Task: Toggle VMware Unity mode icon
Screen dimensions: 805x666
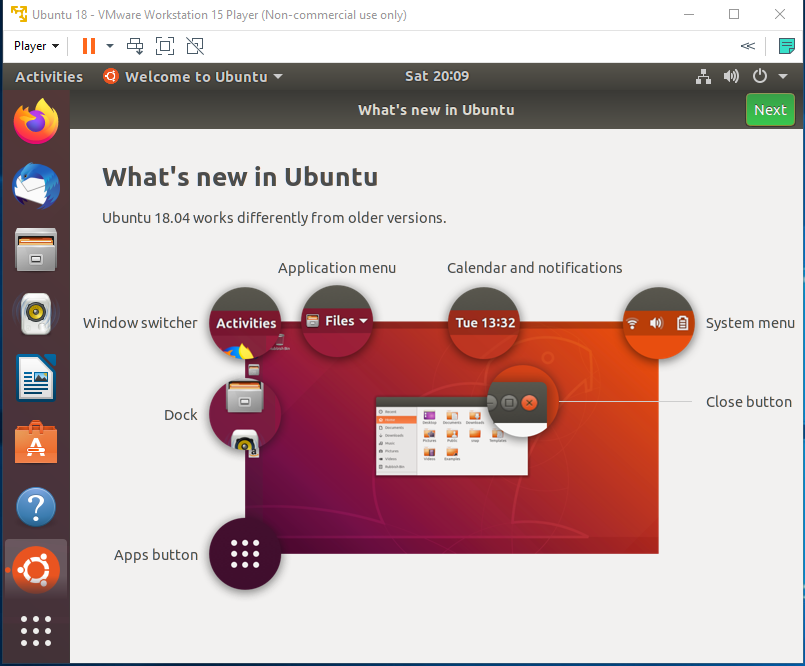Action: (x=195, y=46)
